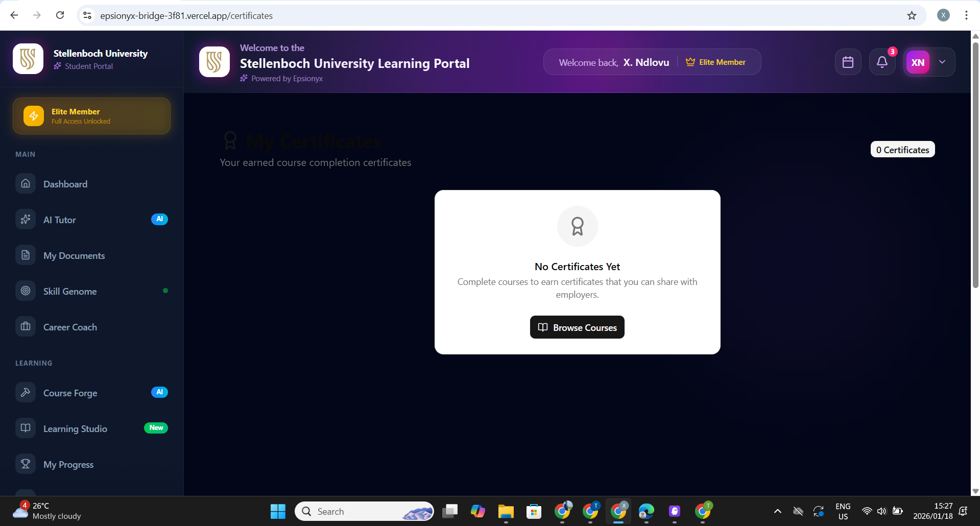Open the AI Tutor page
The height and width of the screenshot is (526, 980).
click(x=92, y=220)
